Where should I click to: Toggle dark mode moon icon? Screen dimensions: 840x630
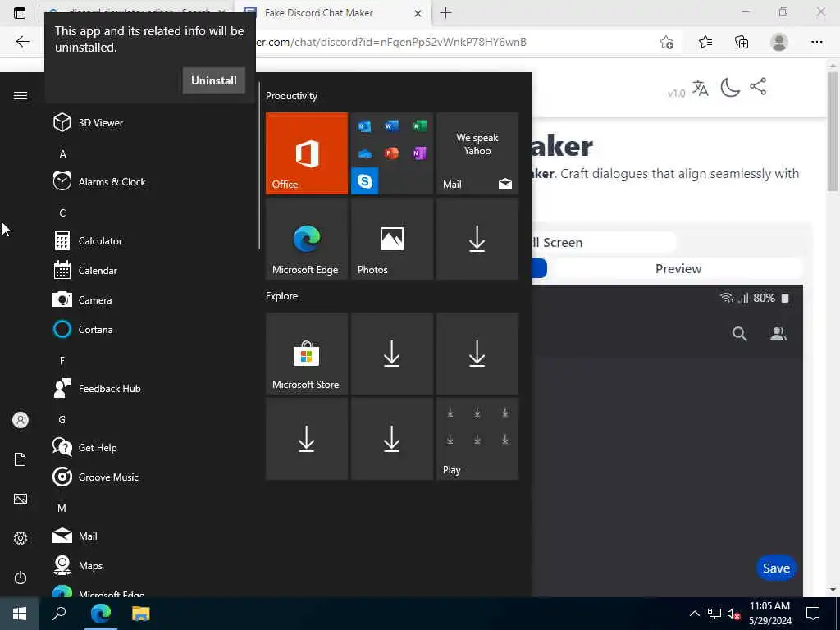(x=729, y=87)
